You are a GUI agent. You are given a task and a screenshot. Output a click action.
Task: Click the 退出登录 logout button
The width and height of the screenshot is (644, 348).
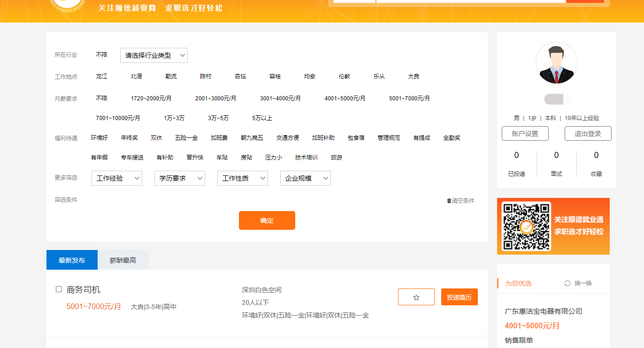[588, 134]
